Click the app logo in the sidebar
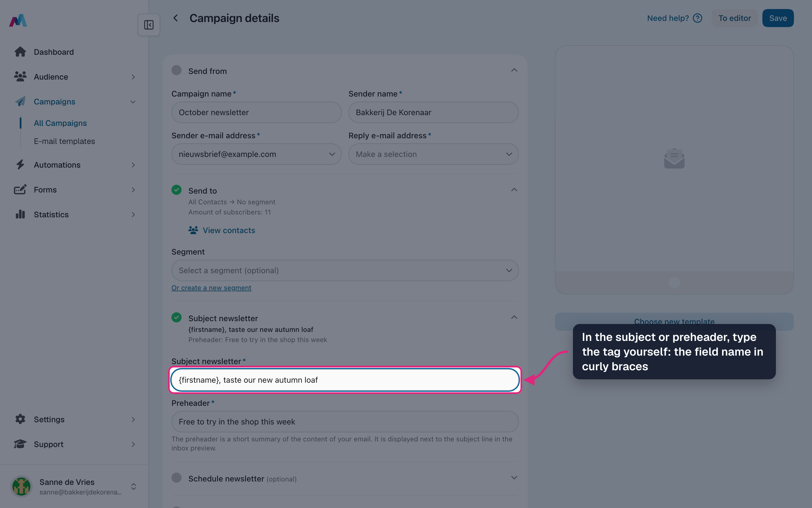The width and height of the screenshot is (812, 508). tap(18, 20)
